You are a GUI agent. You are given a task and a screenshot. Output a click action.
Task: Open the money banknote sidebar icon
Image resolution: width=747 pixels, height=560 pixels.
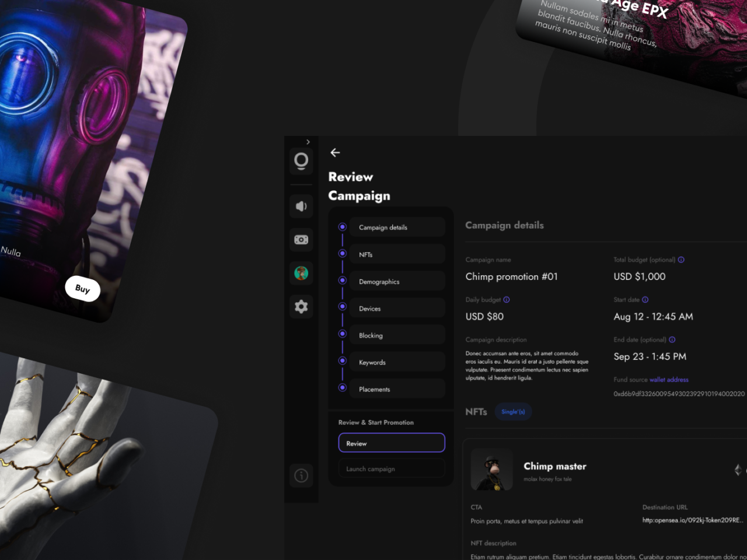[x=301, y=240]
